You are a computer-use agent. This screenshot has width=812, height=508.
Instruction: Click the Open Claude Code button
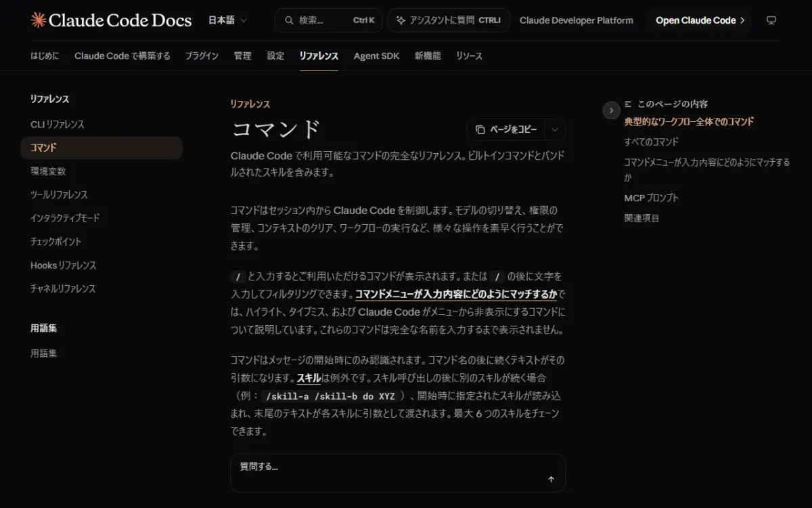pos(699,20)
